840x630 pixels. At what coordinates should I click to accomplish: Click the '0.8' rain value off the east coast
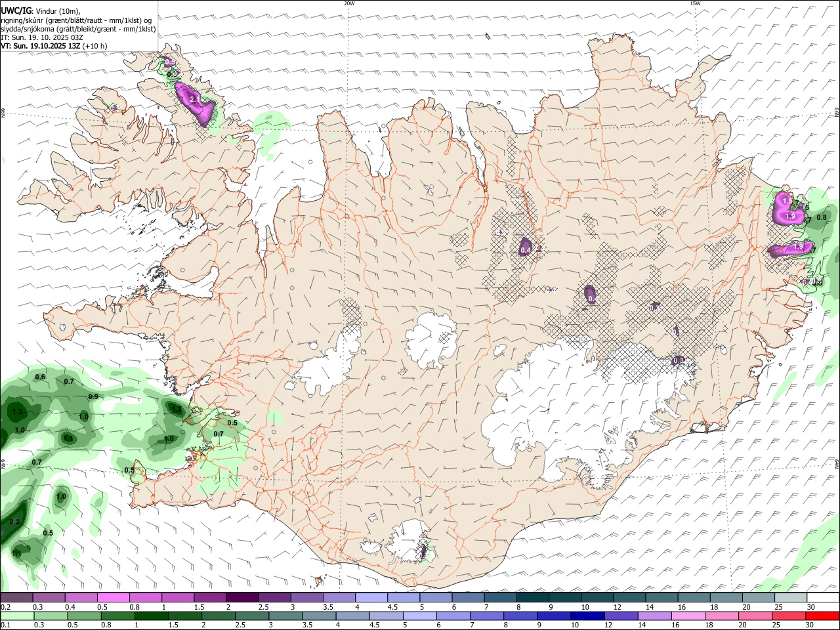tap(822, 217)
